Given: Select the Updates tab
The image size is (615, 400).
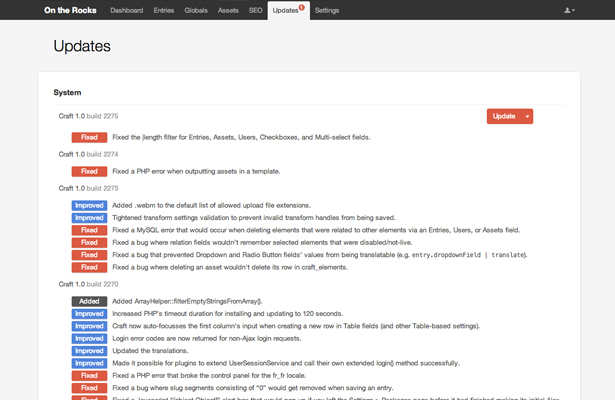Looking at the screenshot, I should pyautogui.click(x=289, y=11).
